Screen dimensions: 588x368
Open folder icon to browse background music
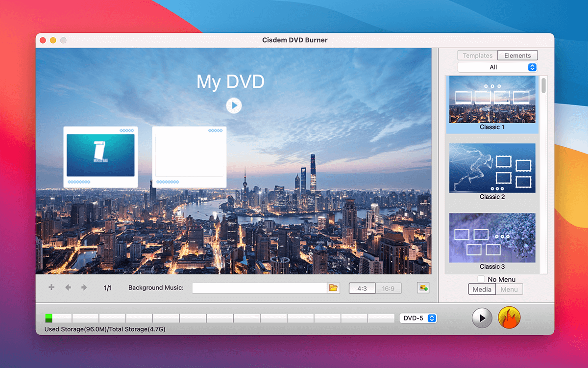(334, 288)
